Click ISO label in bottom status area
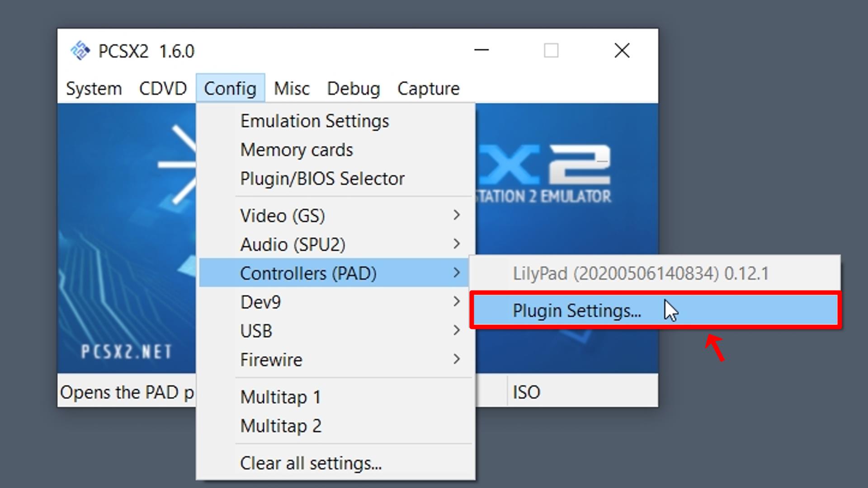This screenshot has height=488, width=868. click(526, 391)
